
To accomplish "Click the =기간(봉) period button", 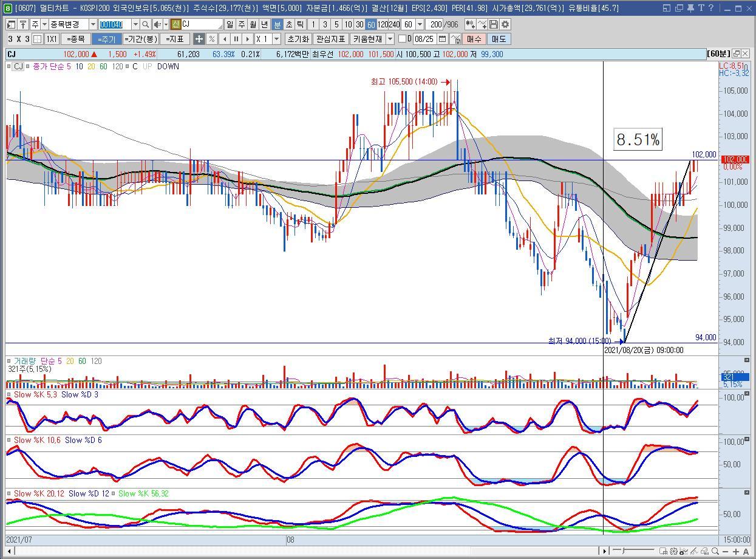I will 140,39.
